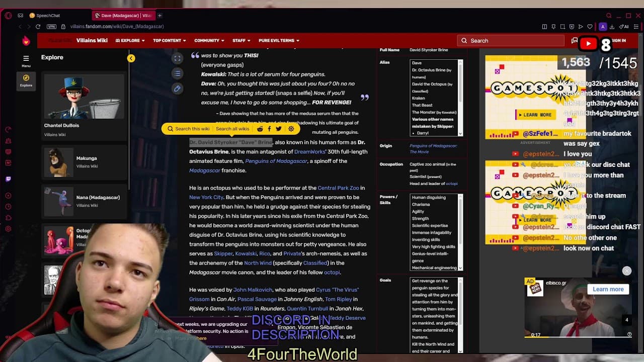Click the SIGN IN button
Viewport: 644px width, 362px height.
(x=618, y=41)
